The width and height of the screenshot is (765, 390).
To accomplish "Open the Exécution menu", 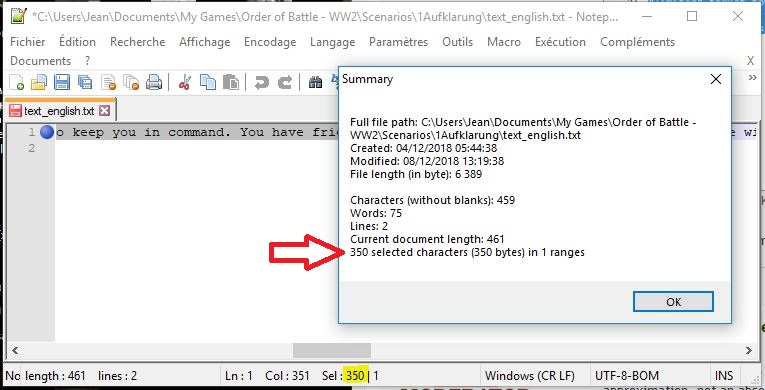I will coord(560,42).
